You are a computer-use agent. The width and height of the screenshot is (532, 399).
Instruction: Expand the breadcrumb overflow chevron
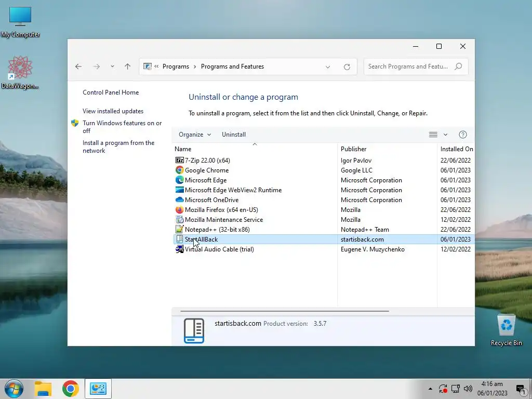156,66
